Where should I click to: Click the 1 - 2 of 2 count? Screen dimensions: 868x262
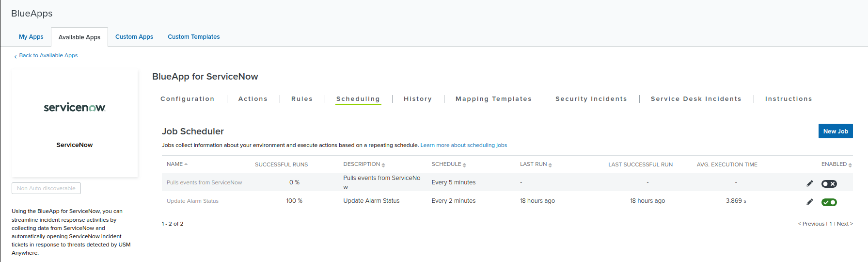tap(173, 224)
